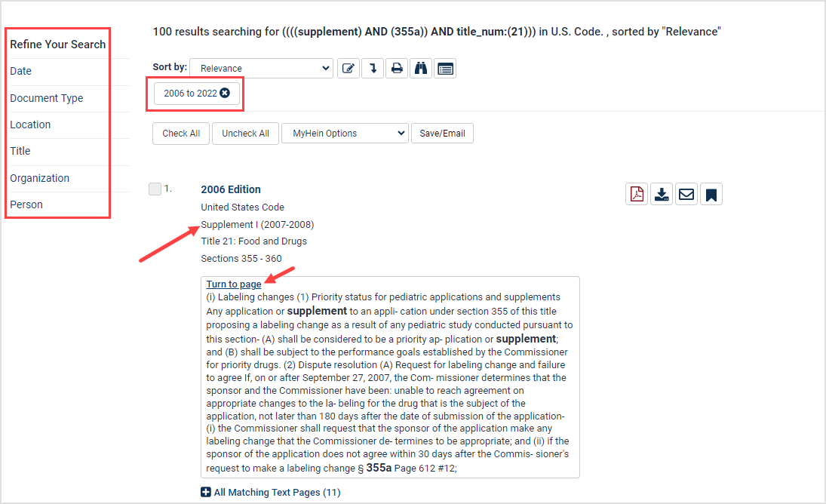This screenshot has width=826, height=504.
Task: Expand the Location refine filter
Action: pyautogui.click(x=31, y=124)
